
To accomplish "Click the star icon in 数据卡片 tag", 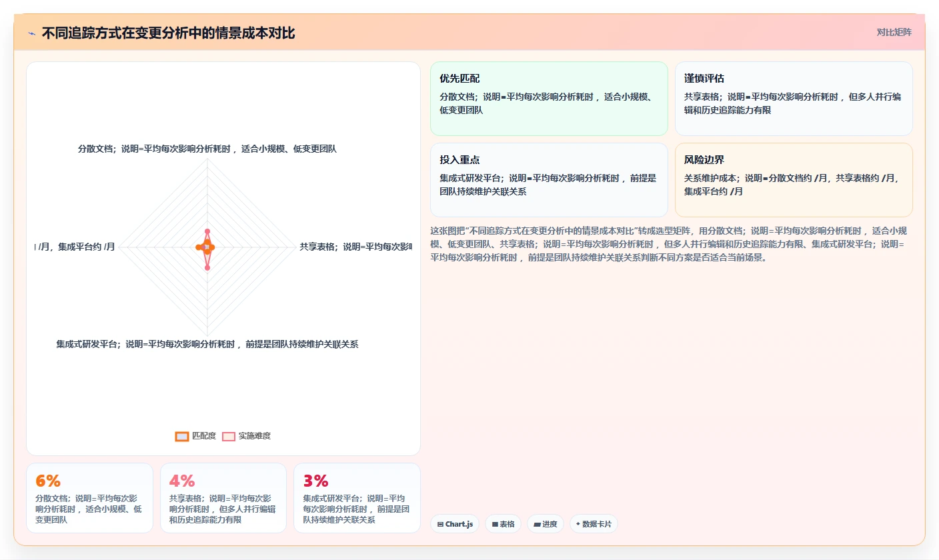I will click(x=578, y=524).
